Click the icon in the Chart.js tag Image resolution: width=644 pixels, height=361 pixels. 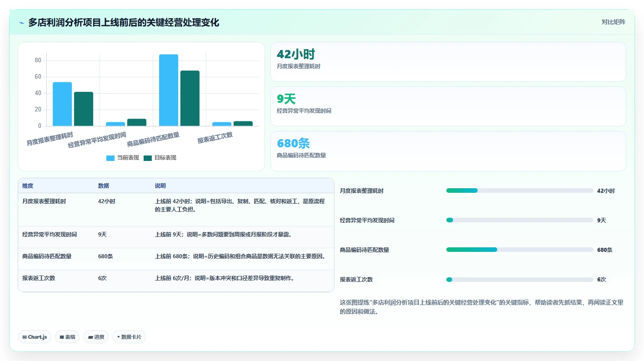pos(24,337)
